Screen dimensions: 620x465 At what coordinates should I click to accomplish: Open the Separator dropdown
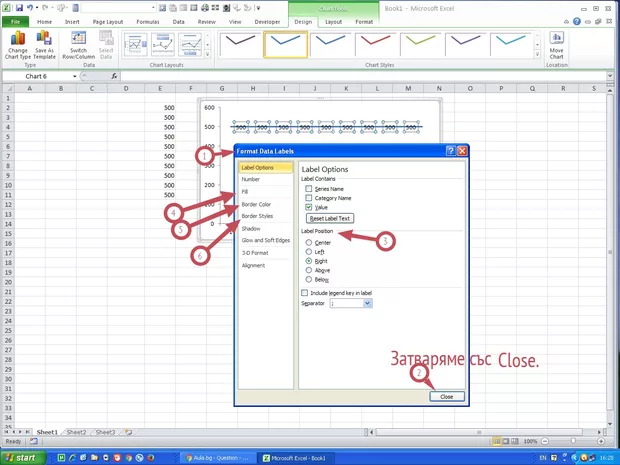click(368, 303)
